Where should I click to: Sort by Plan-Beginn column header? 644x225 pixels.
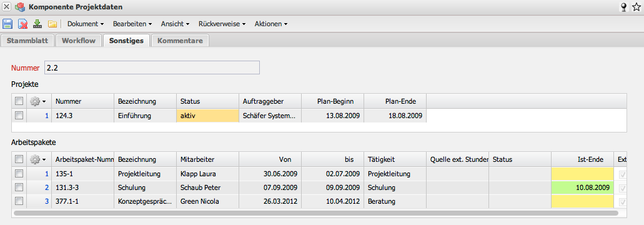point(332,101)
